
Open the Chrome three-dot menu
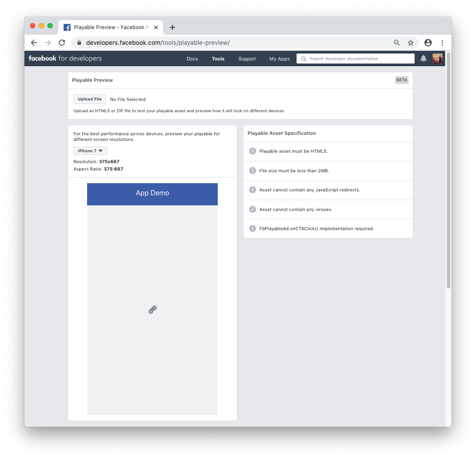442,43
